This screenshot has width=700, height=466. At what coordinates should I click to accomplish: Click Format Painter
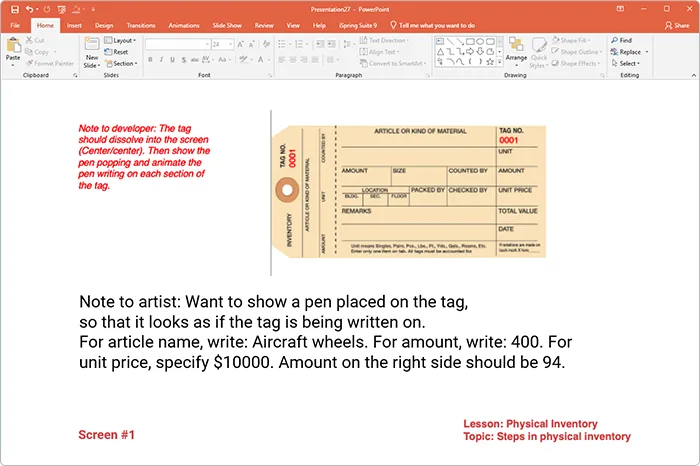click(x=50, y=63)
